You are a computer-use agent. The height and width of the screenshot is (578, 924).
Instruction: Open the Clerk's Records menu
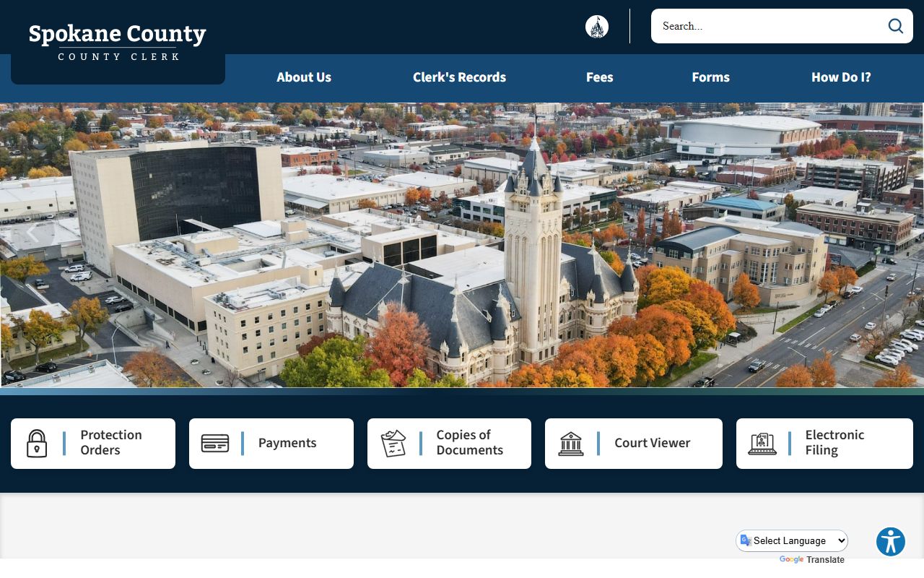click(x=459, y=77)
